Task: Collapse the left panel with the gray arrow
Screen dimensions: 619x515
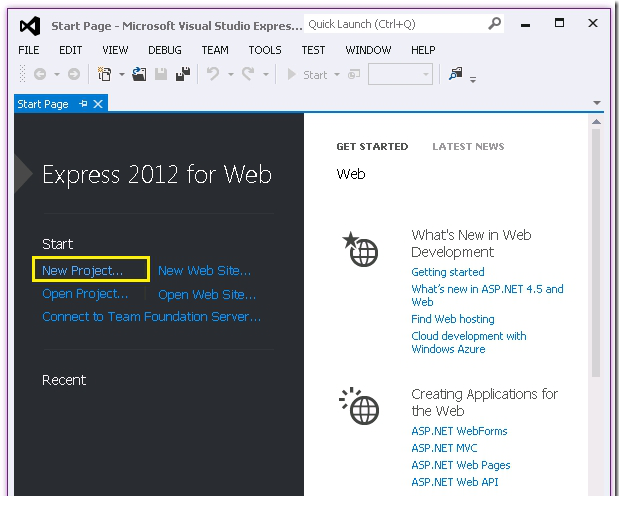Action: click(x=23, y=173)
